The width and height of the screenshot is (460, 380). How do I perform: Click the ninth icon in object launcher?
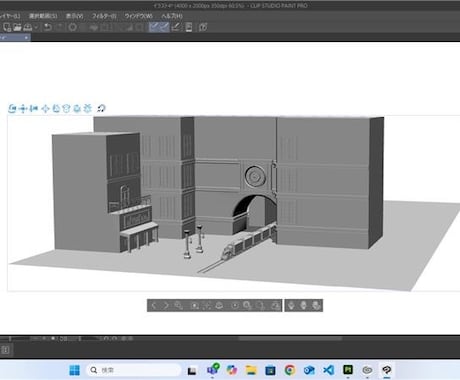(261, 305)
